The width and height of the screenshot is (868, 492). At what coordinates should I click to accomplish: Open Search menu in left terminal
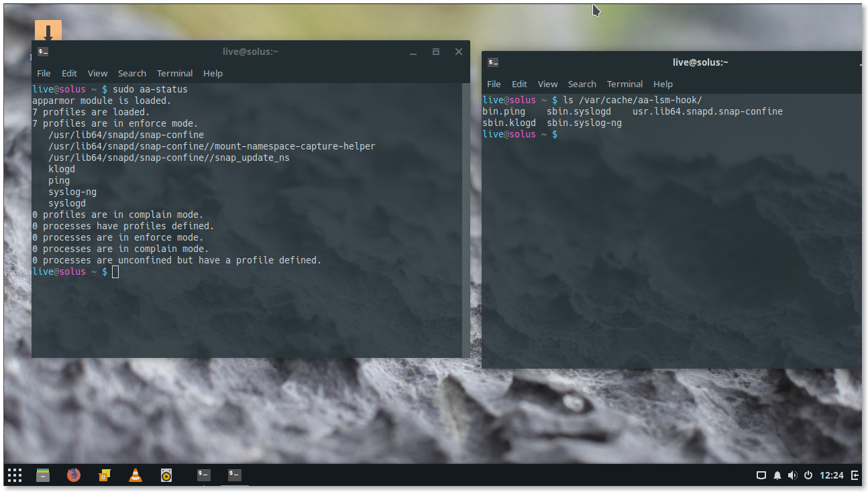point(132,73)
